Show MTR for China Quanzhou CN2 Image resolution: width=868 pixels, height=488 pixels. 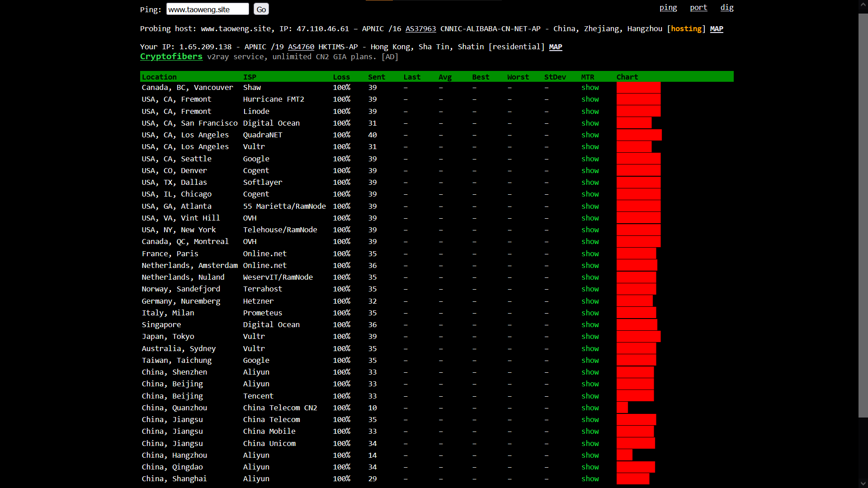tap(590, 408)
